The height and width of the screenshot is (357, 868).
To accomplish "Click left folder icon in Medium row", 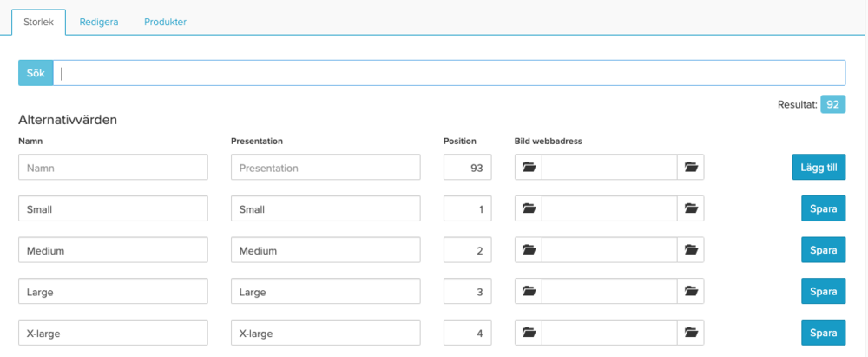I will point(529,250).
